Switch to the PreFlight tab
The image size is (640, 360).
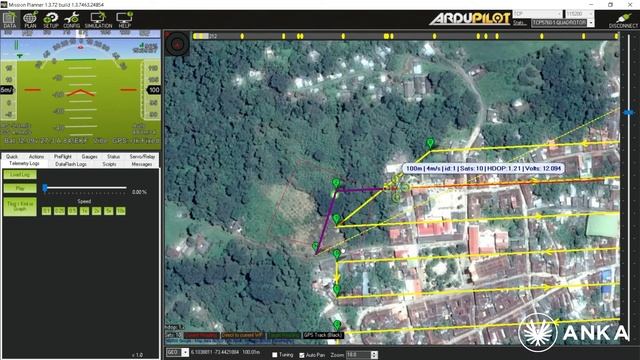63,157
